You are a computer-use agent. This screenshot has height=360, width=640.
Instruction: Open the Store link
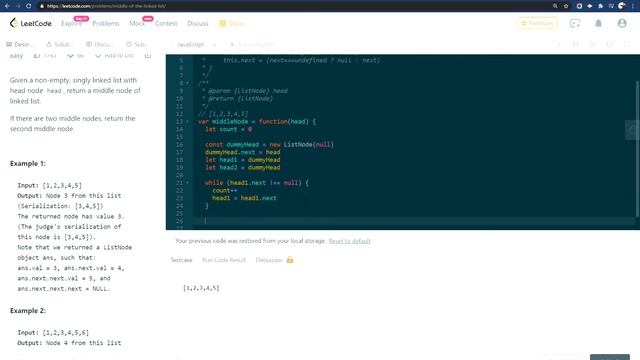(231, 24)
